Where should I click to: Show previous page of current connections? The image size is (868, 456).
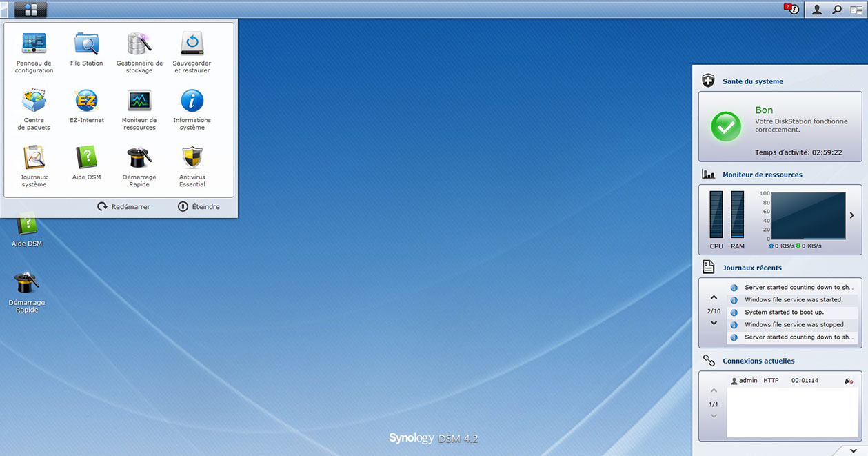(x=714, y=391)
